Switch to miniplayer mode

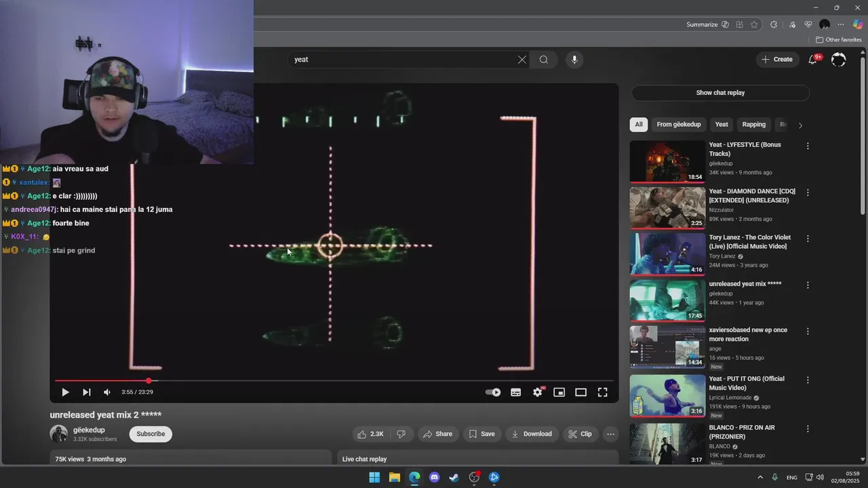pos(559,392)
